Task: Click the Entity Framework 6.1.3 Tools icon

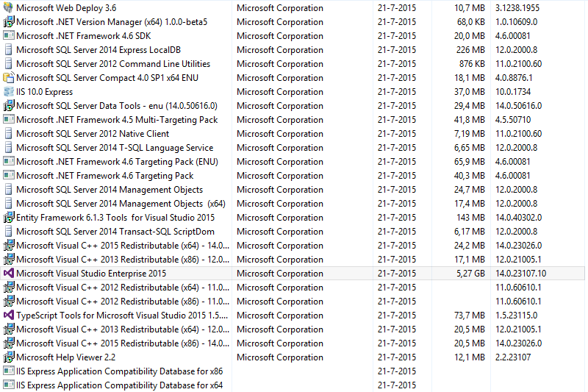Action: point(9,218)
